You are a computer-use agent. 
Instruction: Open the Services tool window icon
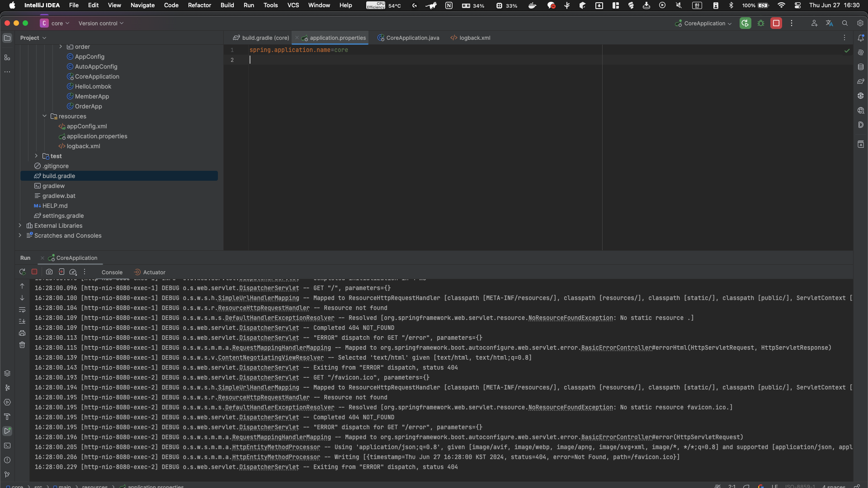(7, 402)
